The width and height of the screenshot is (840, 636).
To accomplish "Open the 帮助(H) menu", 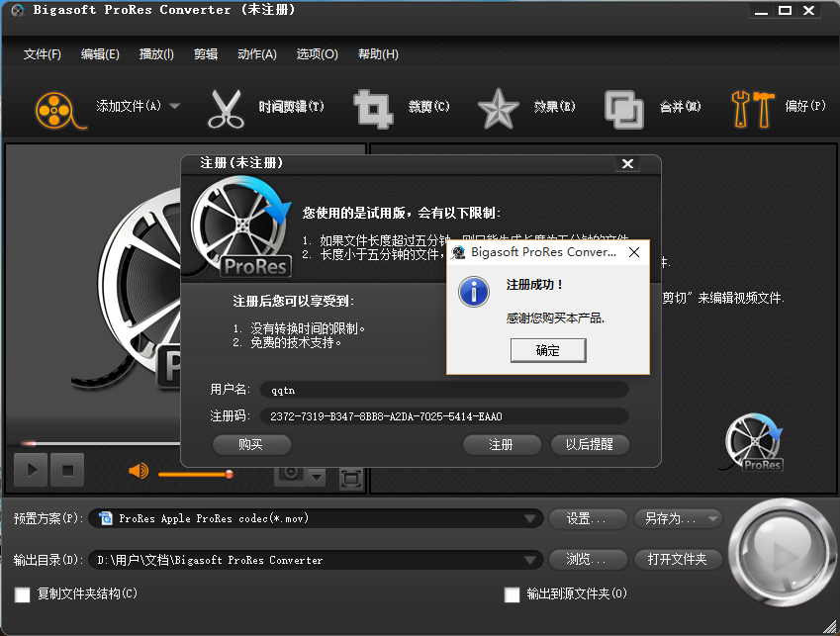I will 378,54.
